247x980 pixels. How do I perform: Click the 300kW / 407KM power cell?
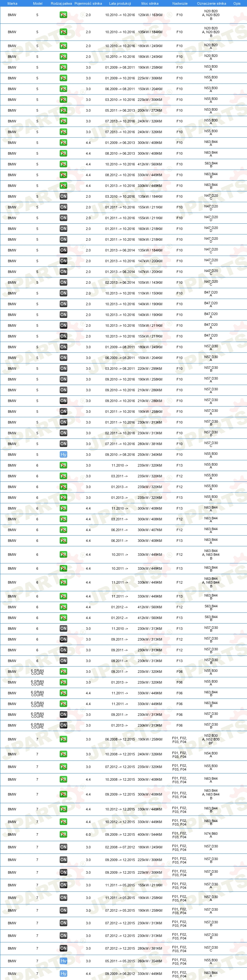(x=150, y=530)
